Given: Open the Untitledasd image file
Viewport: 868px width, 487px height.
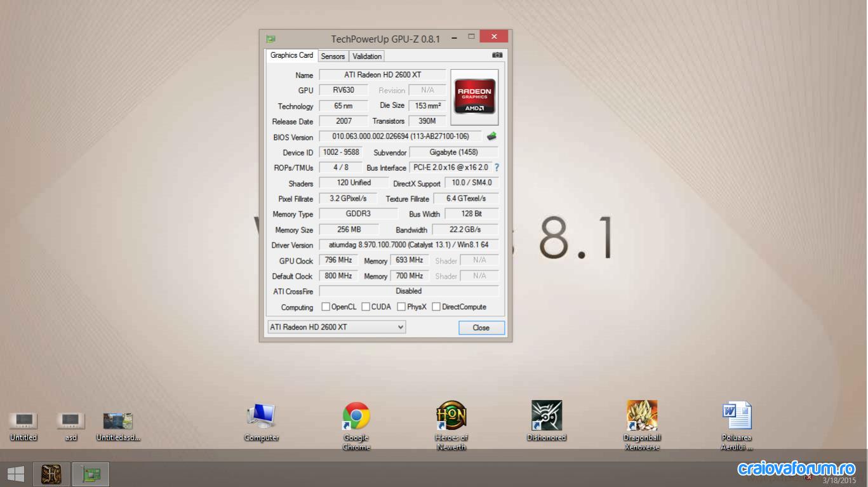Looking at the screenshot, I should (118, 427).
